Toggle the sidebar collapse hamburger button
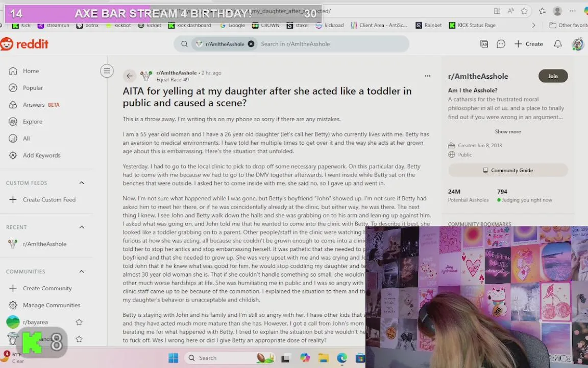588x368 pixels. (107, 71)
